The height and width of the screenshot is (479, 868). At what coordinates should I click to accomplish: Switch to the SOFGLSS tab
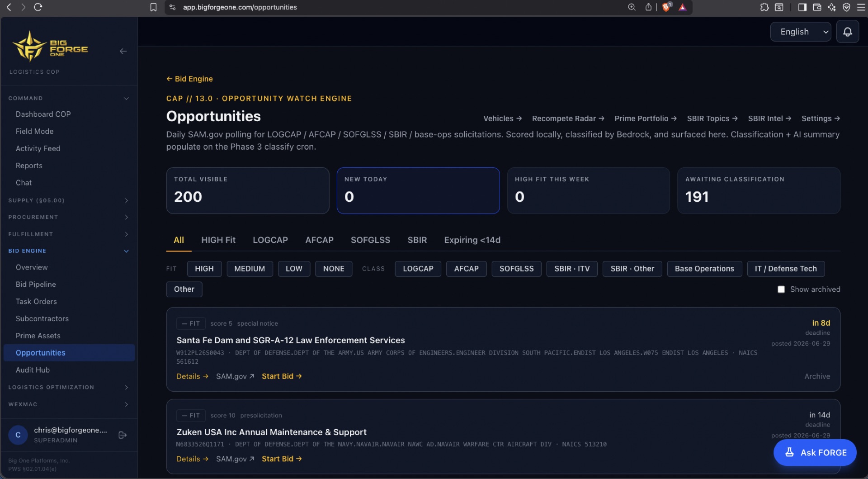tap(370, 240)
